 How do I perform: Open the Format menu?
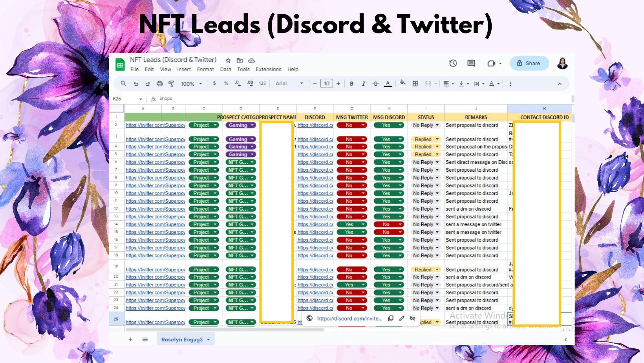[205, 69]
